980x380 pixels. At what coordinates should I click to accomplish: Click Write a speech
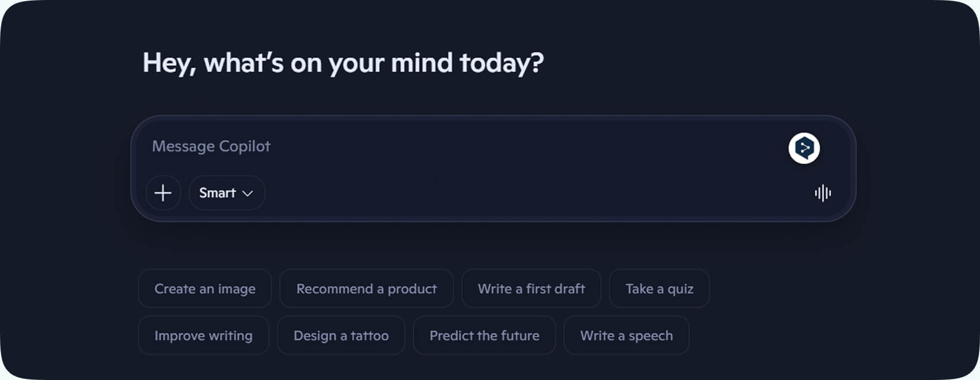[x=626, y=335]
